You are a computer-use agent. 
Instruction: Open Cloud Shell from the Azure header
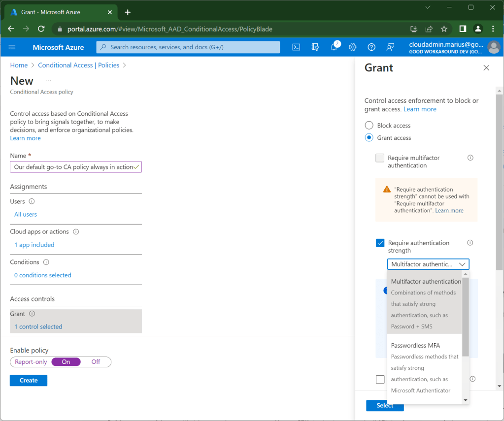click(296, 47)
